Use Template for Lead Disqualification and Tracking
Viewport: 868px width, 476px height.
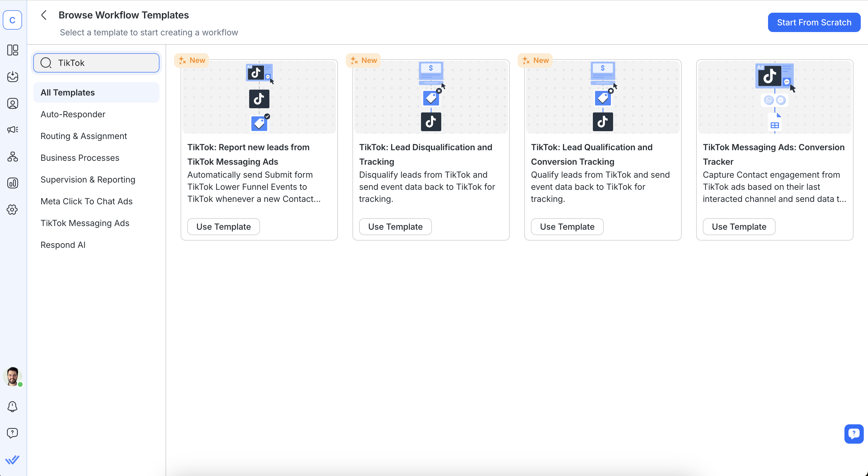pyautogui.click(x=395, y=227)
